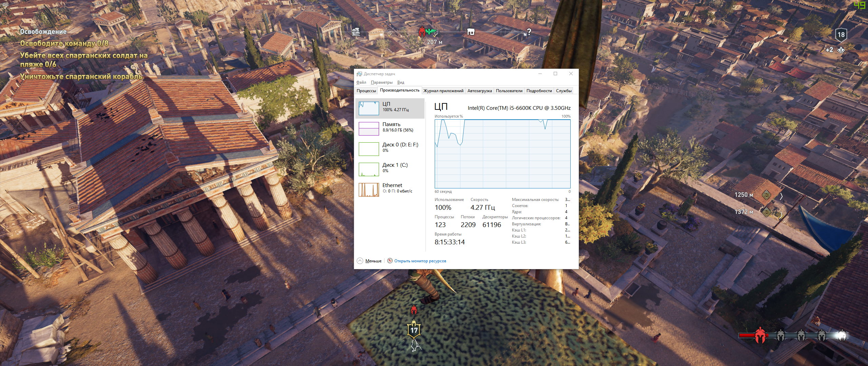Click the 100% Использование value
Screen dimensions: 868x366
coord(443,207)
